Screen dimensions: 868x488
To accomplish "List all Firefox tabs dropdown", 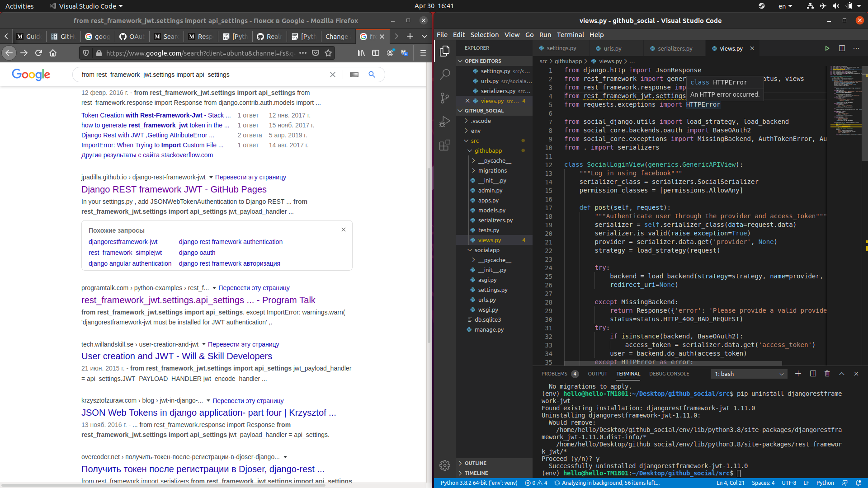I will [x=425, y=36].
